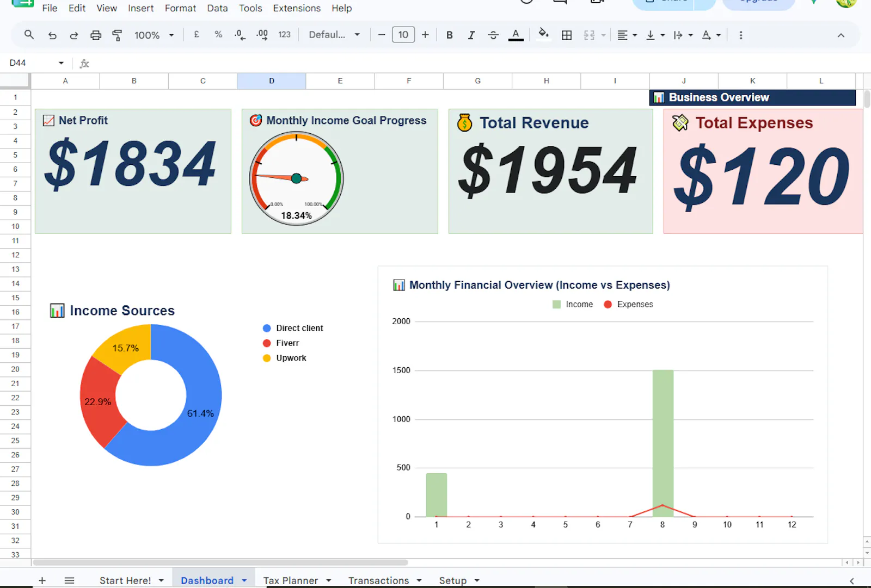Click the Fiverr legend entry
The image size is (871, 588).
click(x=281, y=343)
